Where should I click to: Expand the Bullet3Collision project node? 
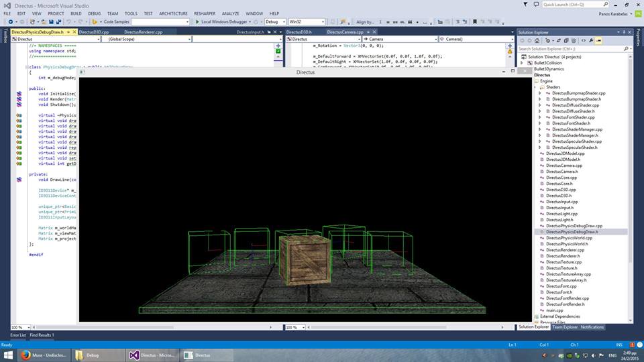(x=522, y=63)
